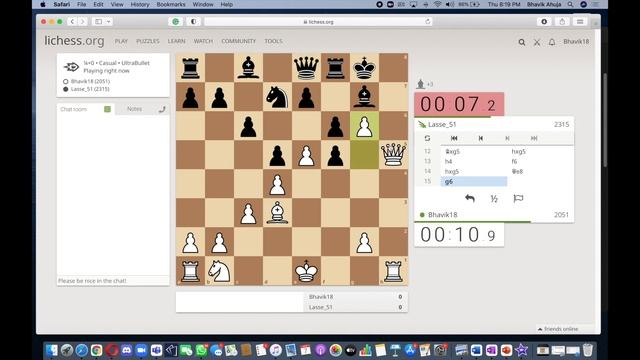
Task: Offer a draw with the ½ button
Action: [x=494, y=198]
